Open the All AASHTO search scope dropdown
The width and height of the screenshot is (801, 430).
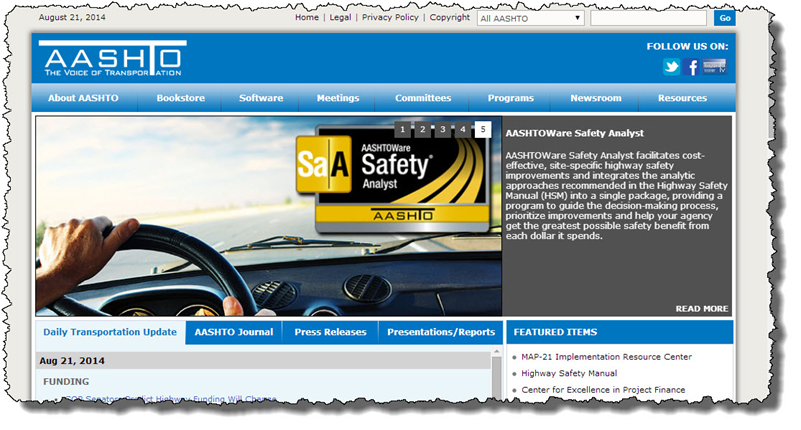pos(531,18)
